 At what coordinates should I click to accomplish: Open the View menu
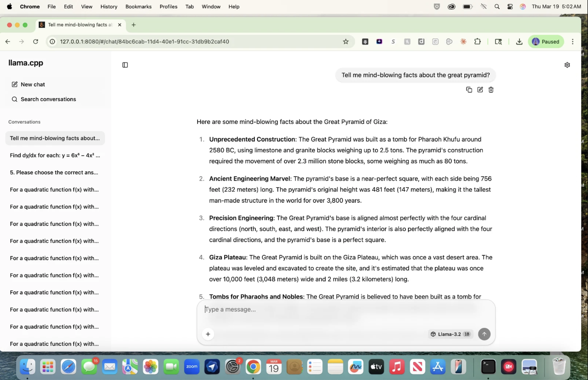(87, 7)
